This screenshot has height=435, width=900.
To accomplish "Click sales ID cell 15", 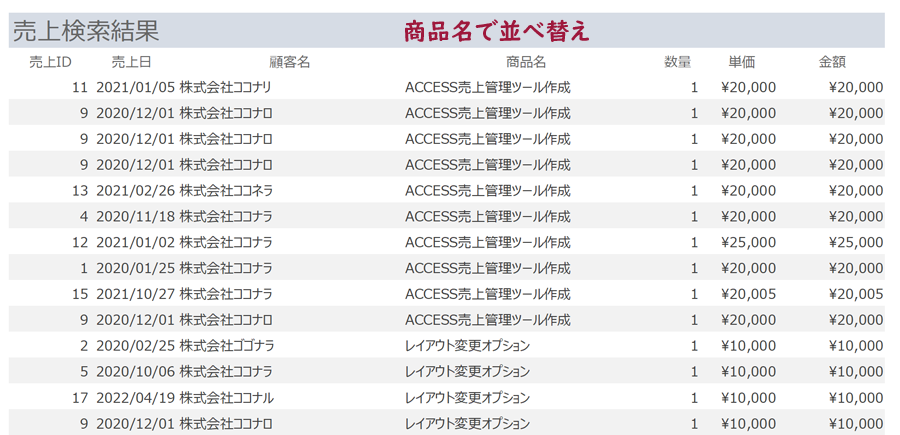I will point(80,294).
